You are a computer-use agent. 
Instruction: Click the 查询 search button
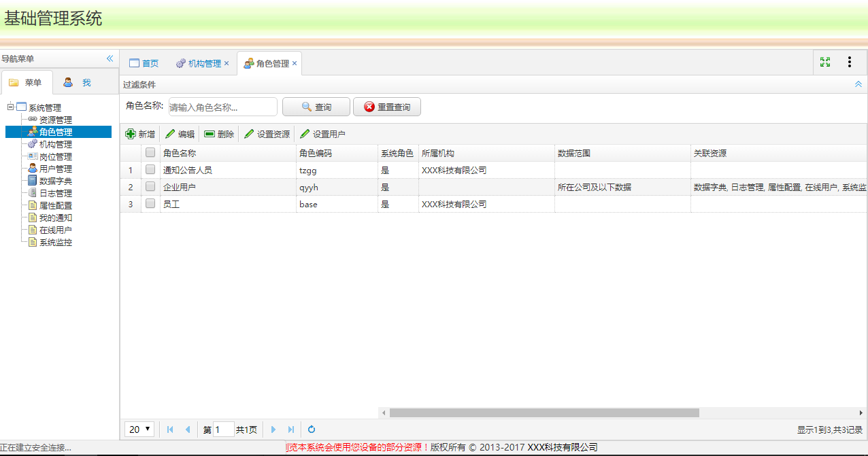pos(316,107)
